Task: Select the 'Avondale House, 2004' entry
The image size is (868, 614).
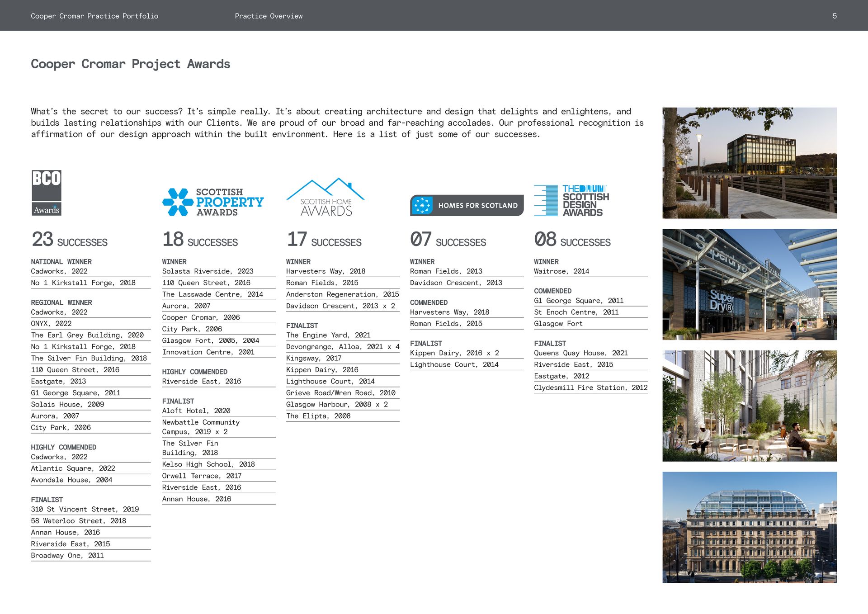Action: [x=71, y=480]
